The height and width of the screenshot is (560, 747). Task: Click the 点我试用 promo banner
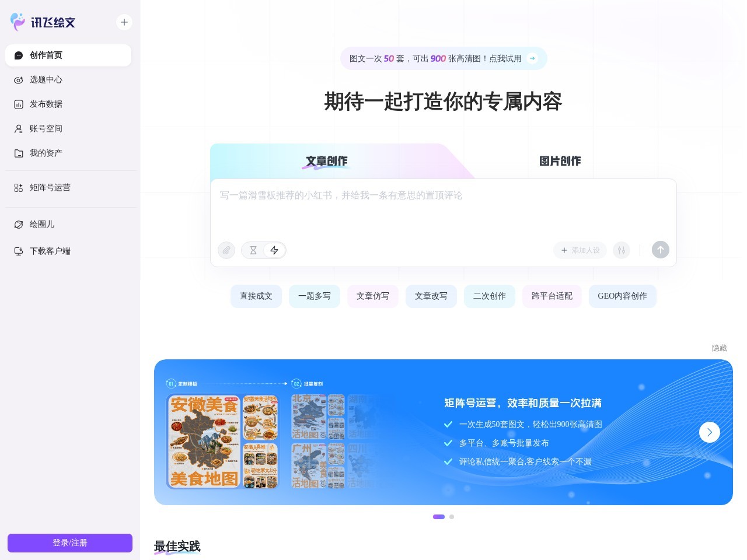(x=444, y=58)
